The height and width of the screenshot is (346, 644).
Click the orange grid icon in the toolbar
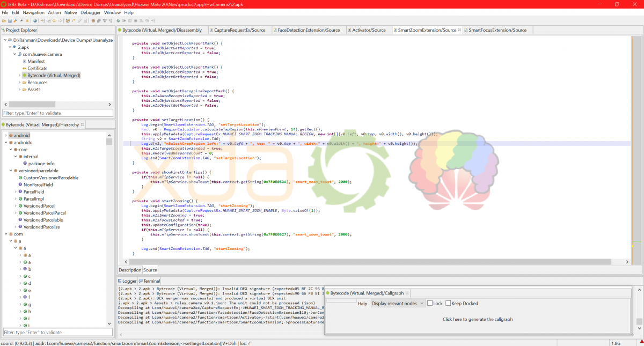pyautogui.click(x=93, y=21)
